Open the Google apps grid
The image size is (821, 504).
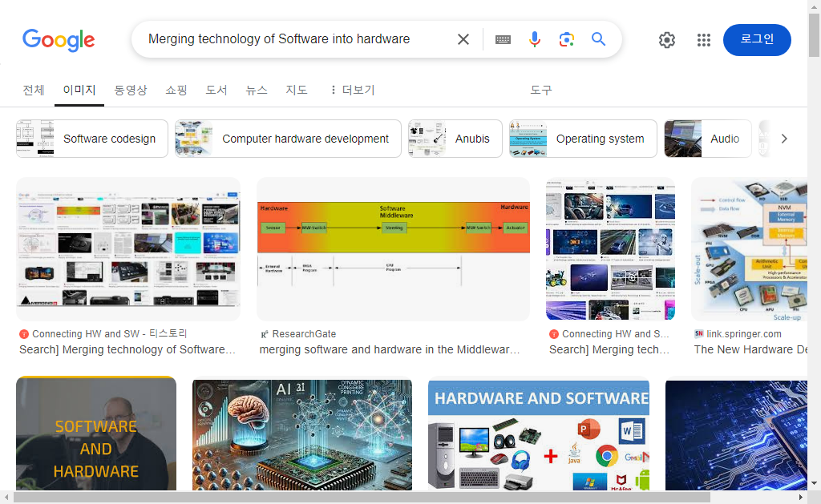point(704,40)
